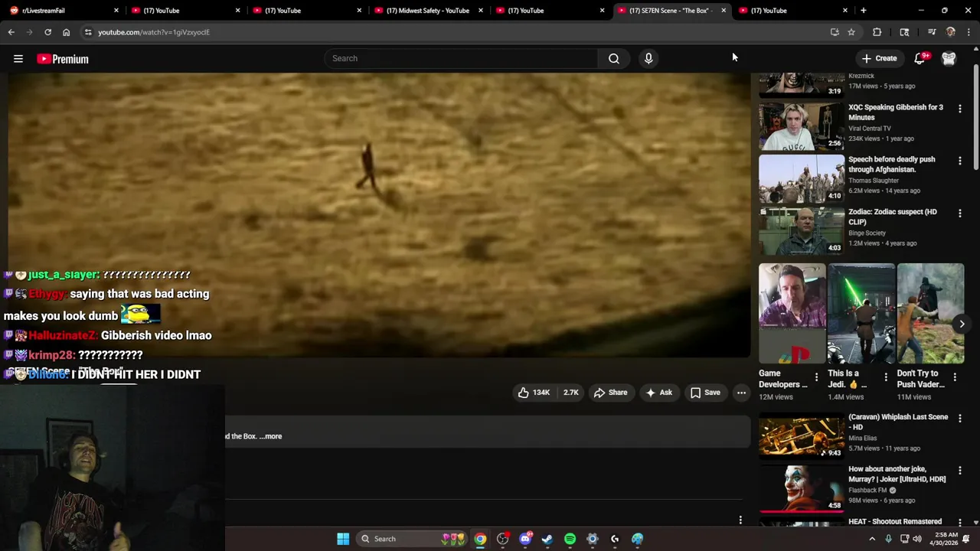The width and height of the screenshot is (980, 551).
Task: Click the video player frame
Action: 379,216
